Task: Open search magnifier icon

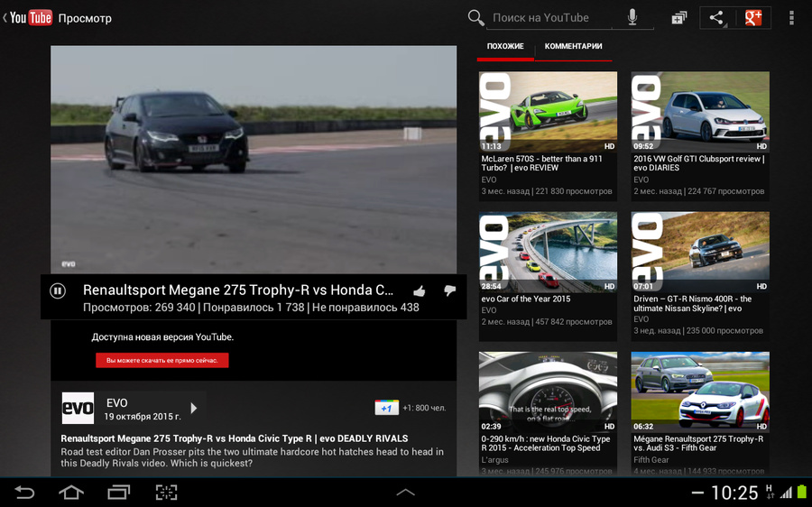Action: 475,18
